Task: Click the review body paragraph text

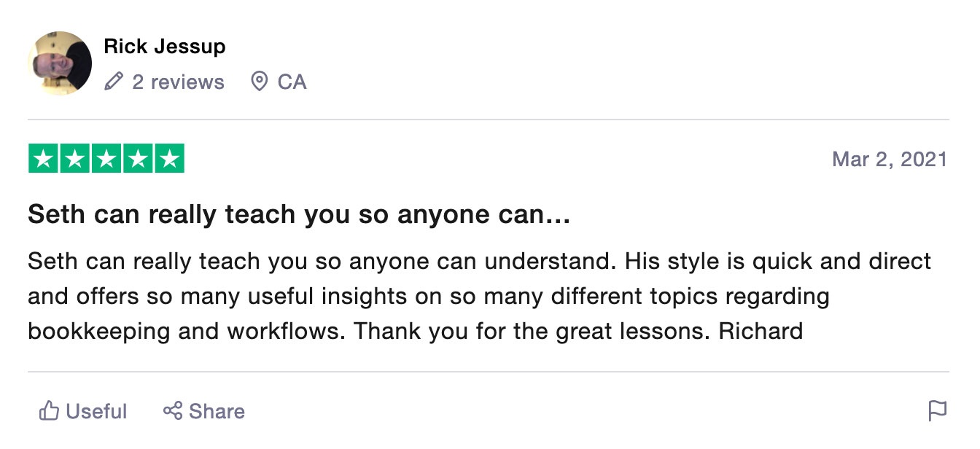Action: (x=480, y=296)
